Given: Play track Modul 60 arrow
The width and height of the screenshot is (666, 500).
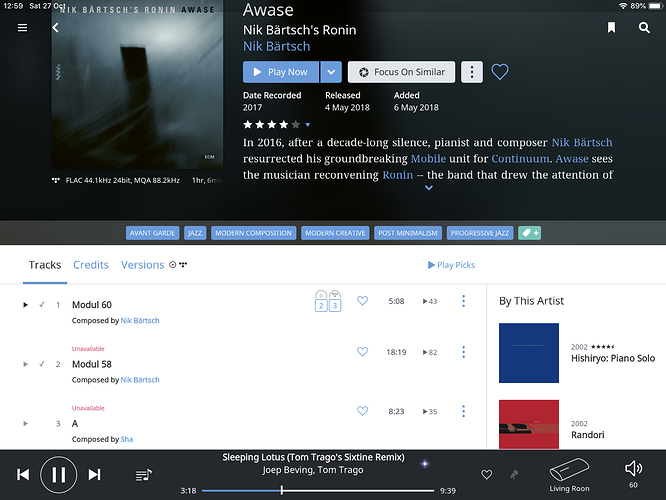Looking at the screenshot, I should click(25, 305).
